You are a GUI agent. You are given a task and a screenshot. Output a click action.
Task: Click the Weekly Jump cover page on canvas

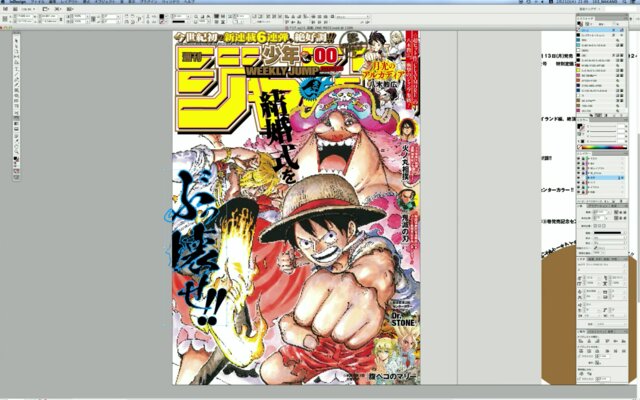point(297,207)
